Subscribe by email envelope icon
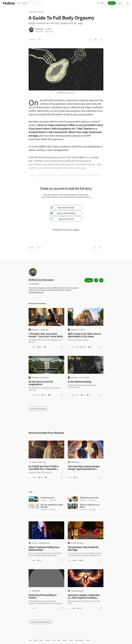This screenshot has height=644, width=132. 96,280
